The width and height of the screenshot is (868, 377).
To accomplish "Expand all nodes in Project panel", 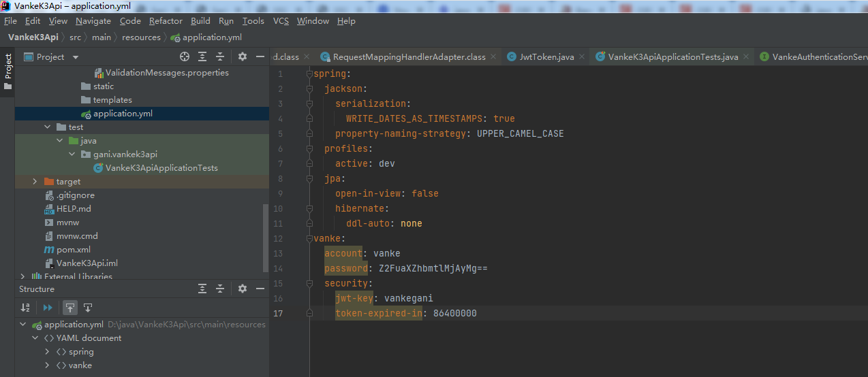I will [202, 56].
